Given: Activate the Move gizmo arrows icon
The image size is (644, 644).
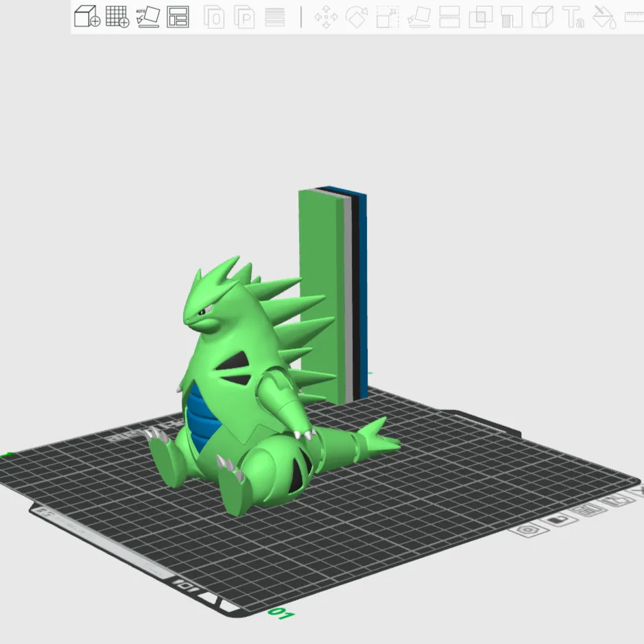Looking at the screenshot, I should [x=326, y=17].
